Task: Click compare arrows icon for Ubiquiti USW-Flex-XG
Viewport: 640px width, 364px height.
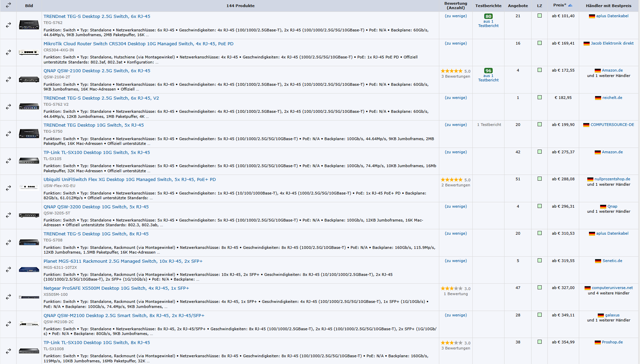Action: tap(8, 188)
